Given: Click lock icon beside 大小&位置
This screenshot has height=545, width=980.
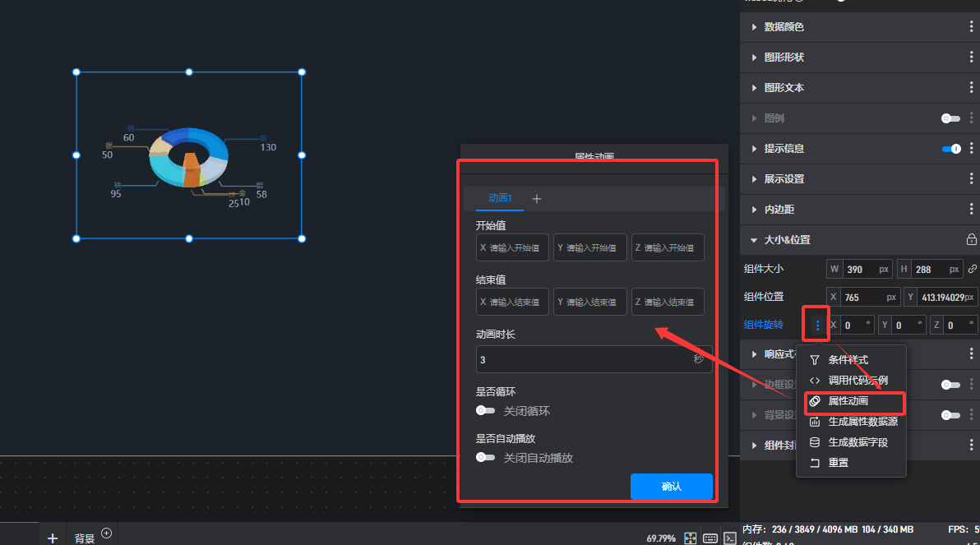Looking at the screenshot, I should click(971, 239).
